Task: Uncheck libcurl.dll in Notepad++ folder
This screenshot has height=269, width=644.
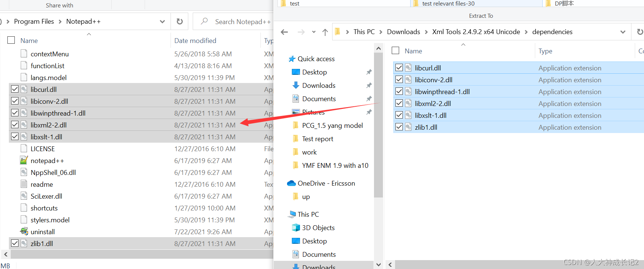Action: point(15,89)
